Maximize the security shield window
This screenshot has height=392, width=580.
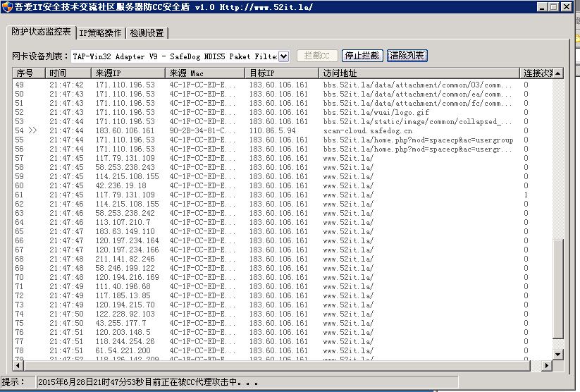553,6
